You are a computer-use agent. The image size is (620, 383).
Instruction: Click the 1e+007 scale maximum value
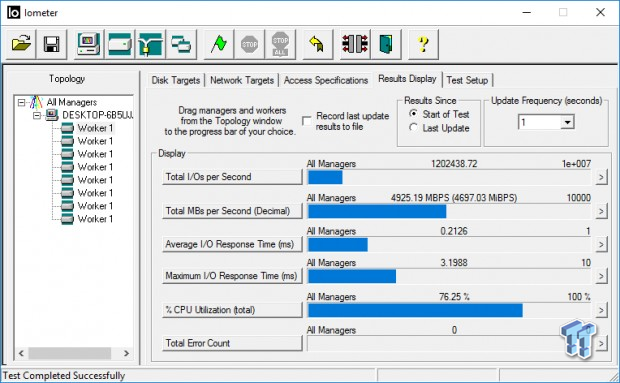click(577, 164)
